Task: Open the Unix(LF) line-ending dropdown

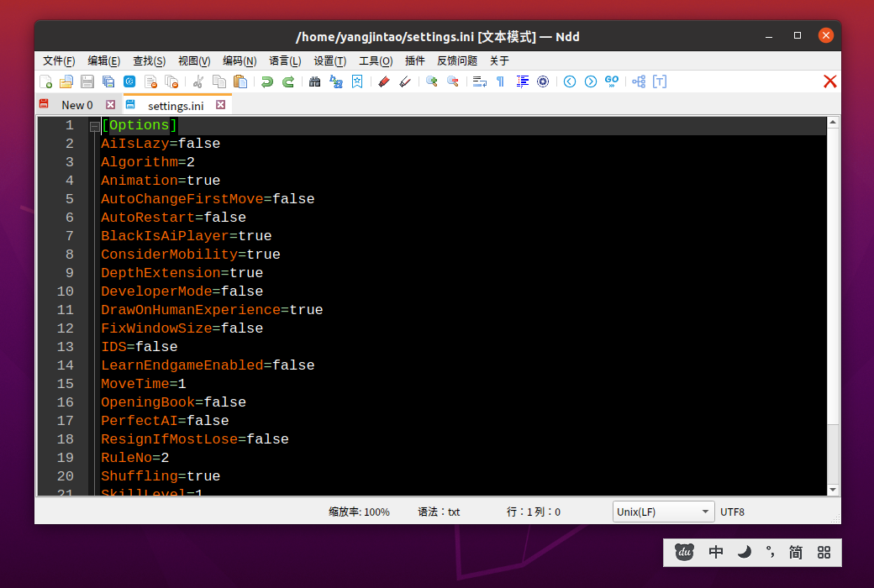Action: tap(663, 512)
